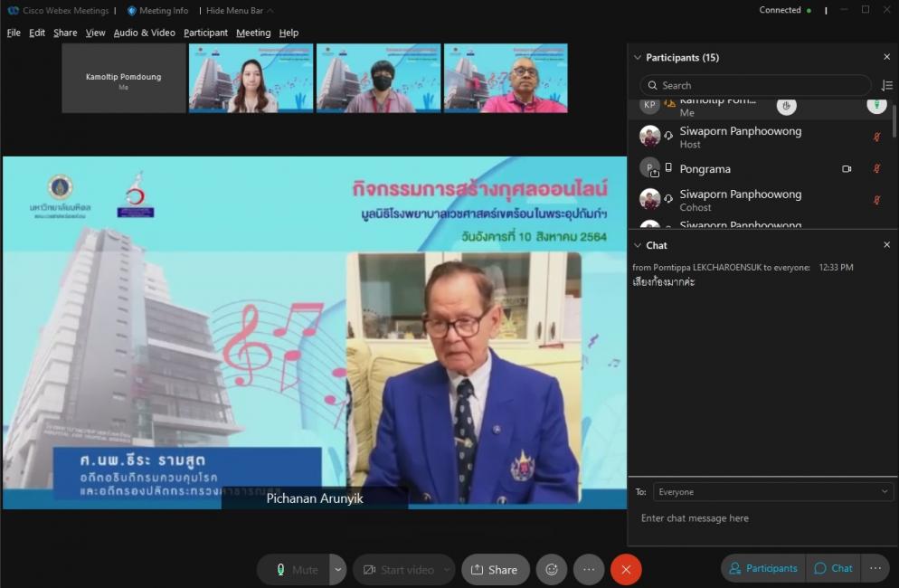Open the Participant menu
Image resolution: width=899 pixels, height=588 pixels.
205,33
